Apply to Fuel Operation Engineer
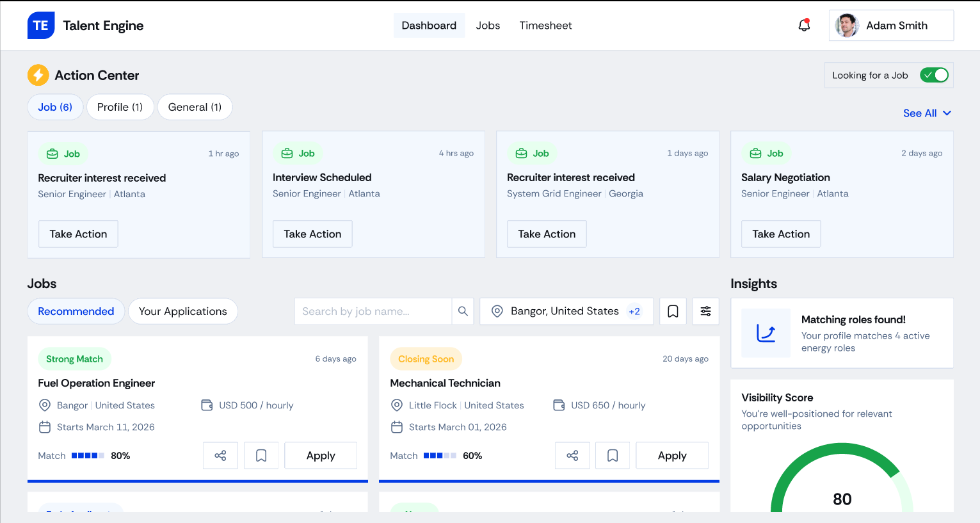Viewport: 980px width, 523px height. point(321,456)
